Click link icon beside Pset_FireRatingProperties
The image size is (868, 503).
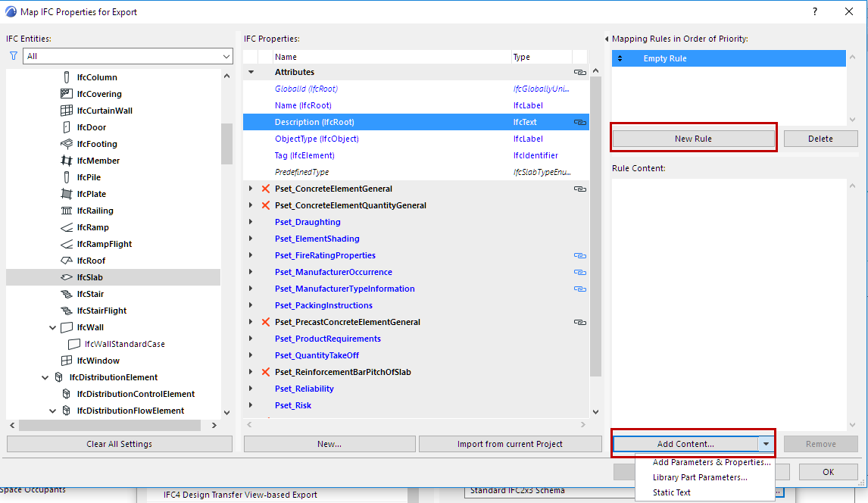[579, 255]
